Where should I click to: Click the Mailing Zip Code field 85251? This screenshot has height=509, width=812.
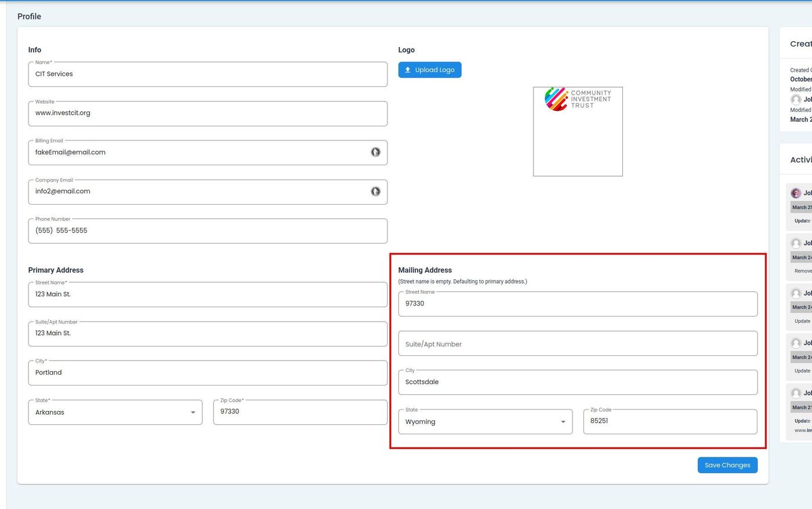(x=669, y=421)
